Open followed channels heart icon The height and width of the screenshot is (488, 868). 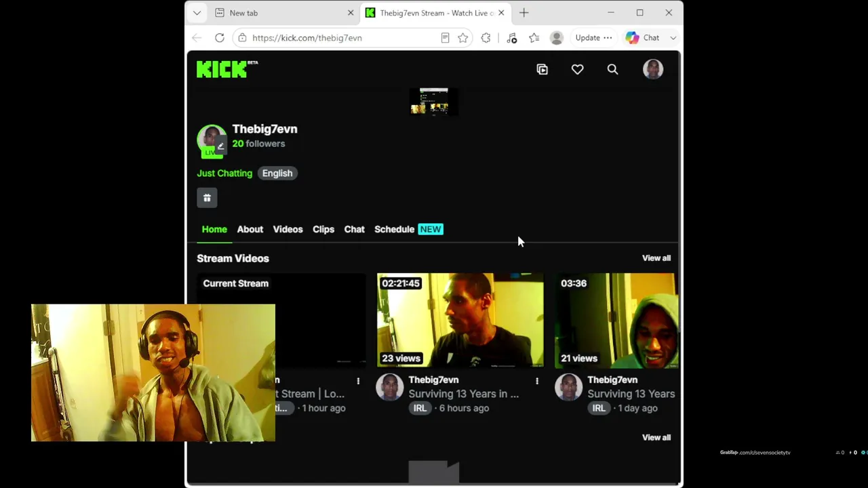(x=577, y=69)
